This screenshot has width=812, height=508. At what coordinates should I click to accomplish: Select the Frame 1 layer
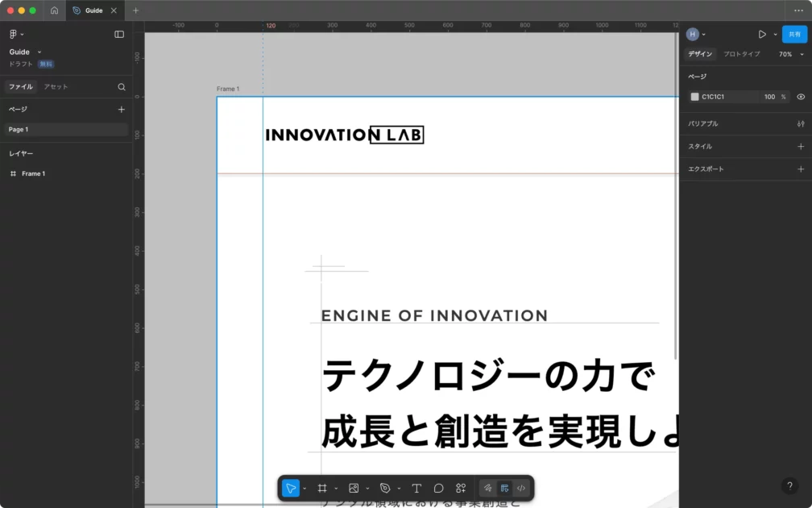click(x=33, y=173)
